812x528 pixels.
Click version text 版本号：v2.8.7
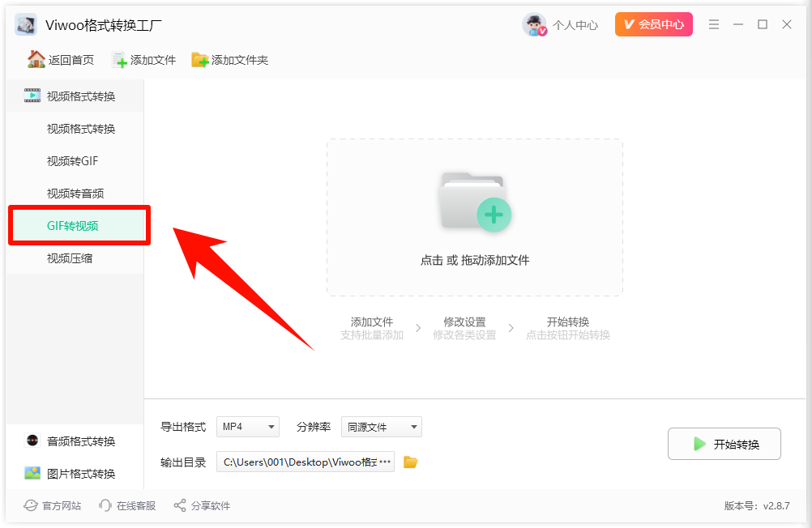point(757,506)
